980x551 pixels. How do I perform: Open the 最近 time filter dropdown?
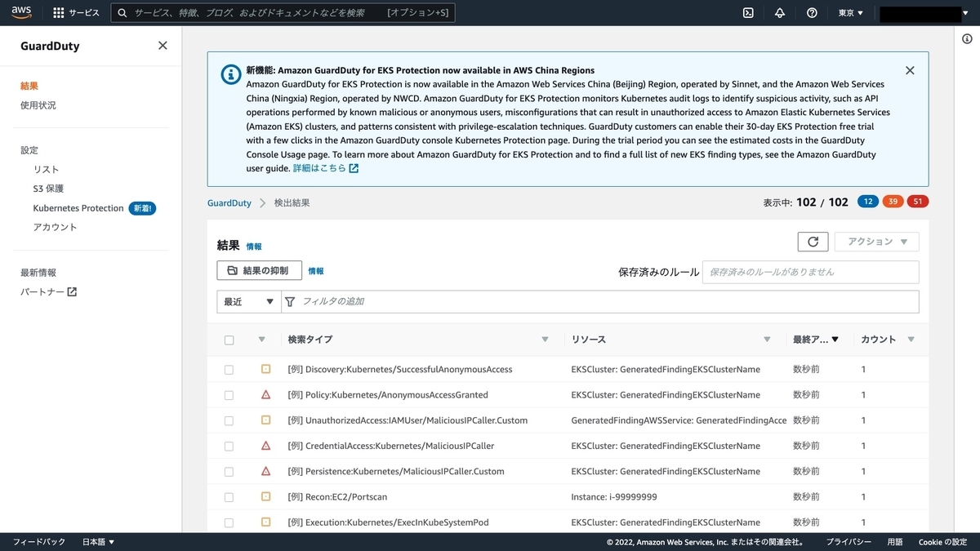(247, 301)
